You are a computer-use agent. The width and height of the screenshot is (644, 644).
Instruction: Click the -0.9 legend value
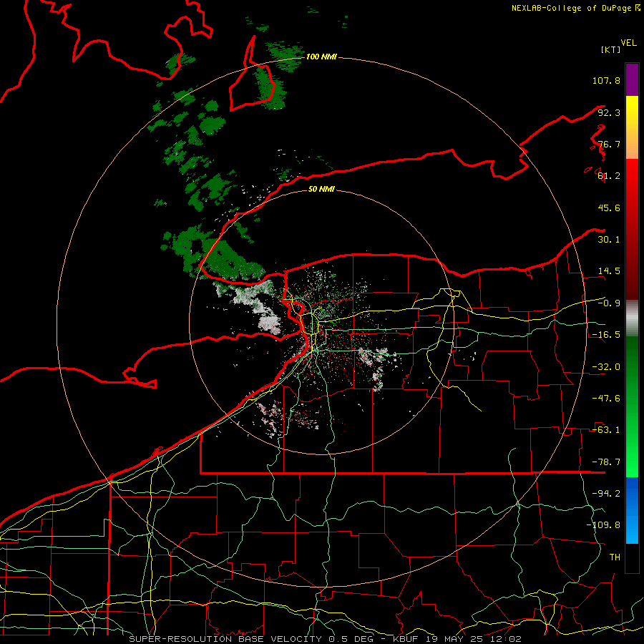[609, 303]
